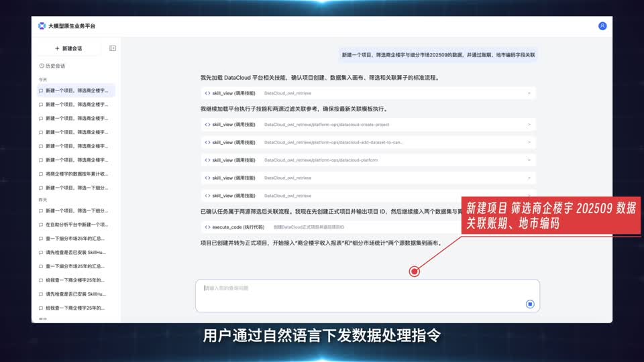The height and width of the screenshot is (362, 644).
Task: Focus the query input box at bottom
Action: click(x=367, y=296)
